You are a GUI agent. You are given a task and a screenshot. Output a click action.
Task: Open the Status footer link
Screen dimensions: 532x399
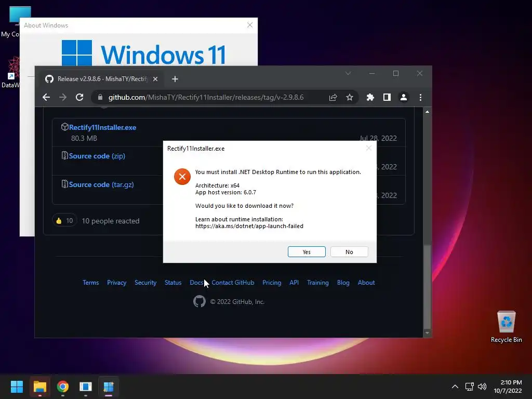point(173,282)
